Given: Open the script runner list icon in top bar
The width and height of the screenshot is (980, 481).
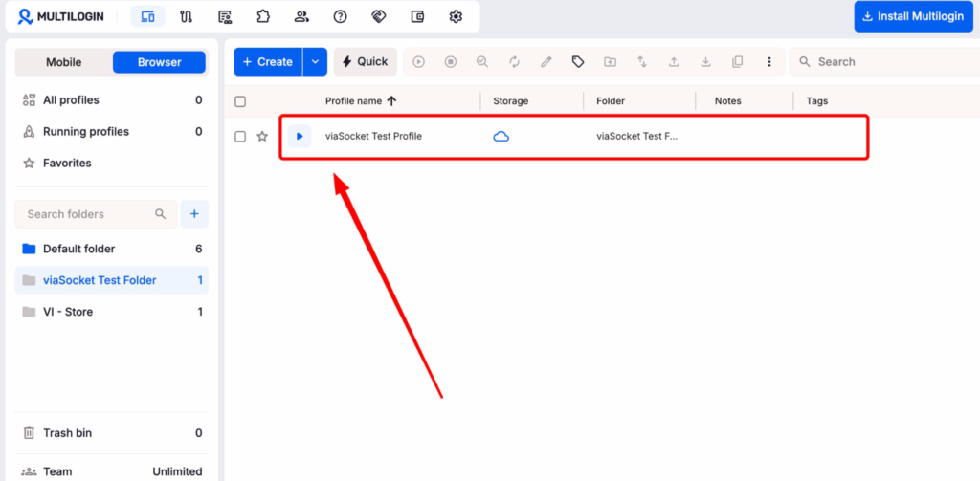Looking at the screenshot, I should (224, 16).
